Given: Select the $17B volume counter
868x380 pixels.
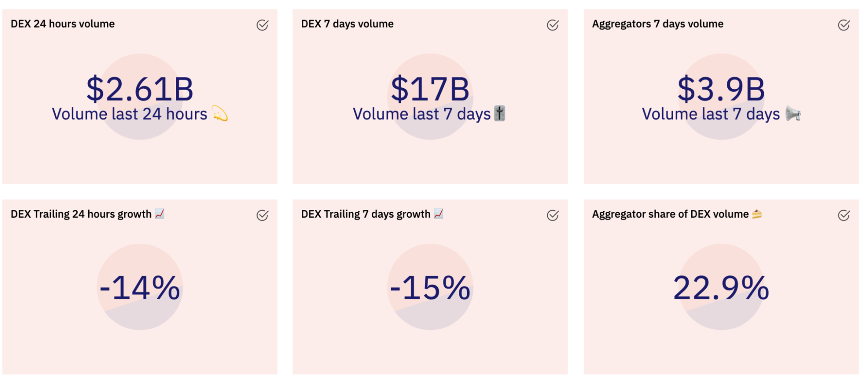Looking at the screenshot, I should point(430,89).
